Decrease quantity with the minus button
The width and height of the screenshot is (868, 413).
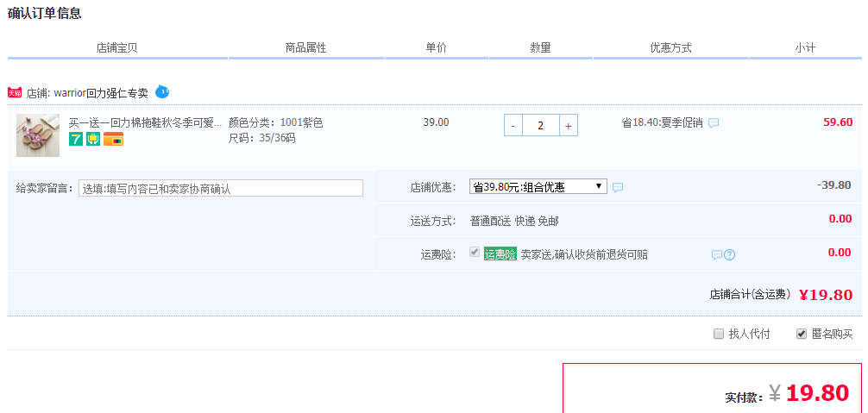[513, 126]
